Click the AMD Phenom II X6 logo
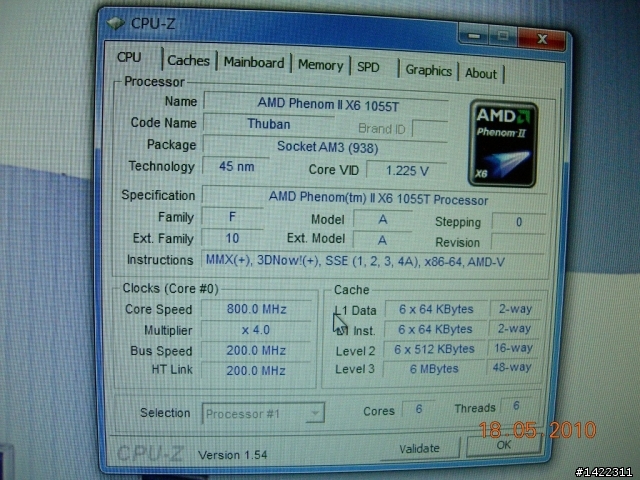This screenshot has width=640, height=480. tap(503, 144)
